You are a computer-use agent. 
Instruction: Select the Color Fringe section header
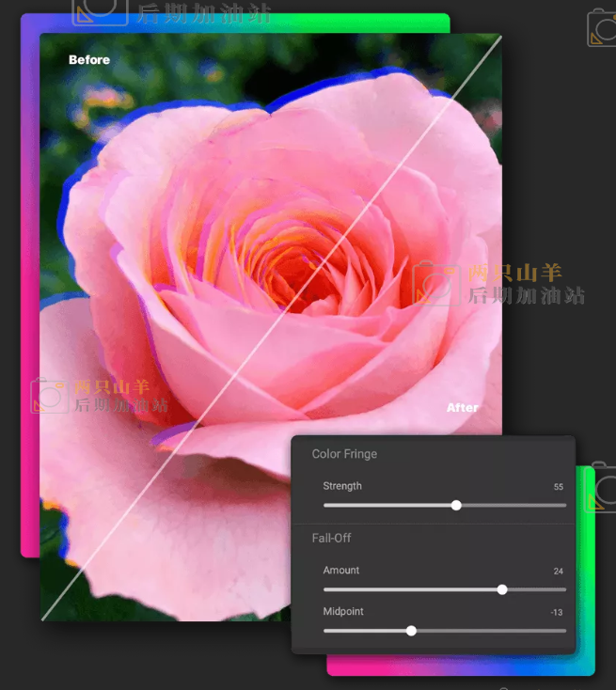point(344,454)
